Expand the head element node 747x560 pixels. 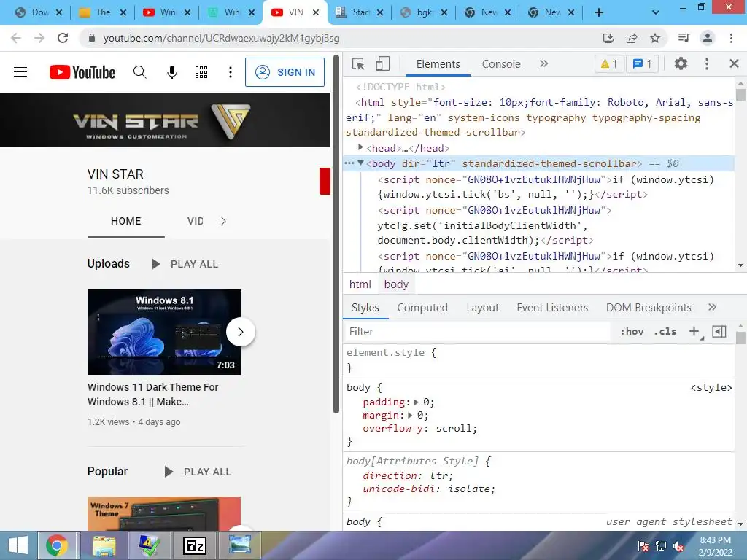point(360,147)
